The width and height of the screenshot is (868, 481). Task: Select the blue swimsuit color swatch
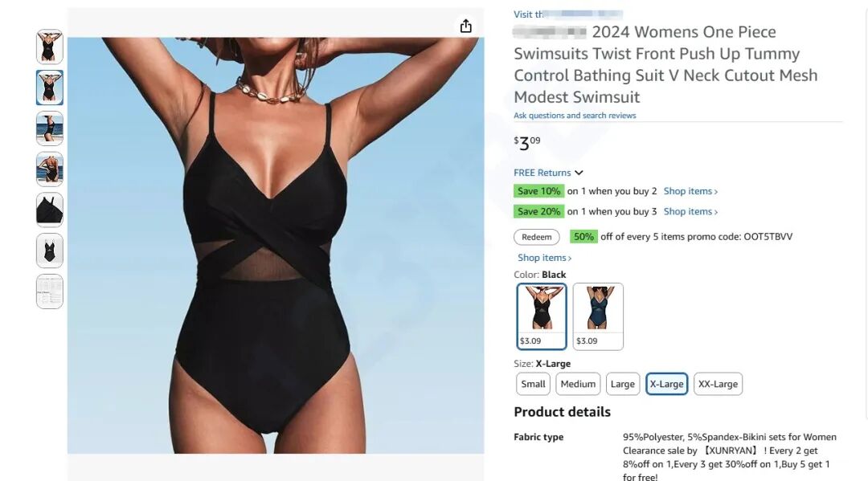(598, 316)
